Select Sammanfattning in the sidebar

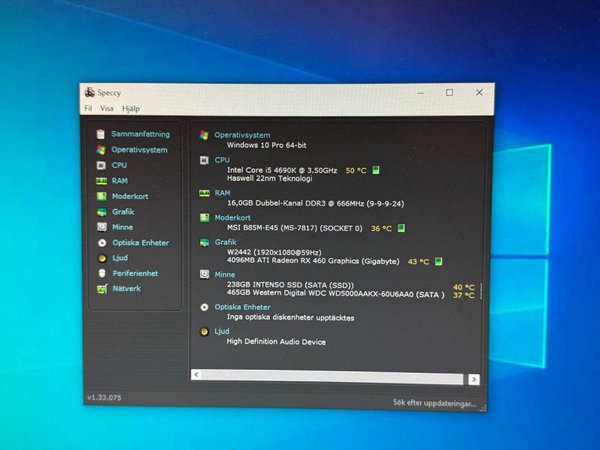click(140, 134)
